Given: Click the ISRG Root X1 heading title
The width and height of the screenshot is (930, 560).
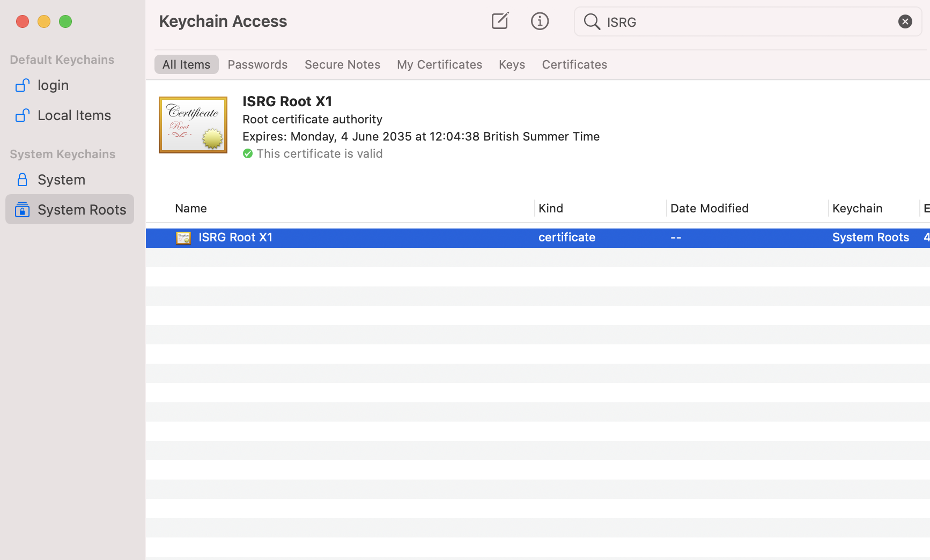Looking at the screenshot, I should (287, 101).
